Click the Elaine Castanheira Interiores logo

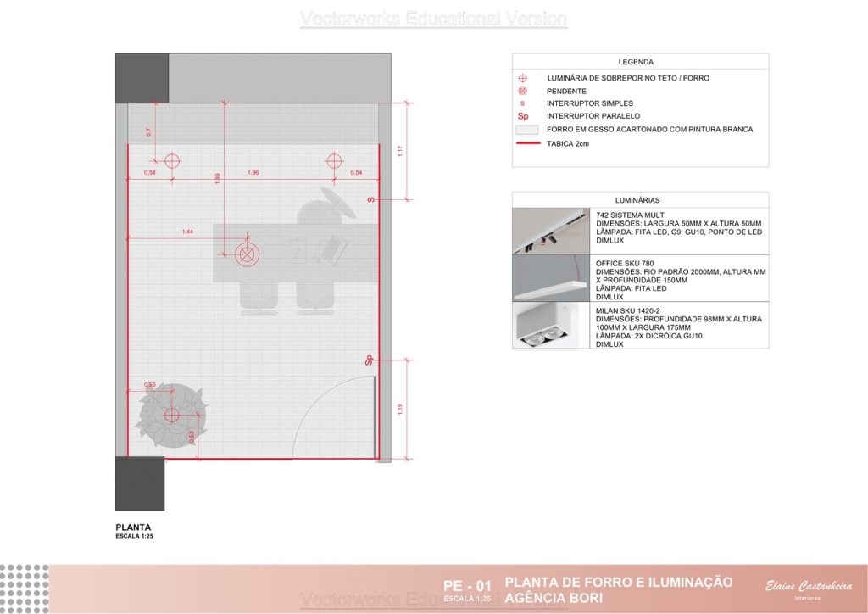click(808, 589)
